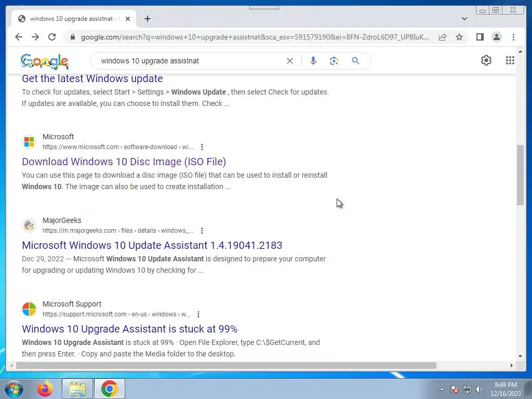Open the network tray icon

pyautogui.click(x=467, y=389)
